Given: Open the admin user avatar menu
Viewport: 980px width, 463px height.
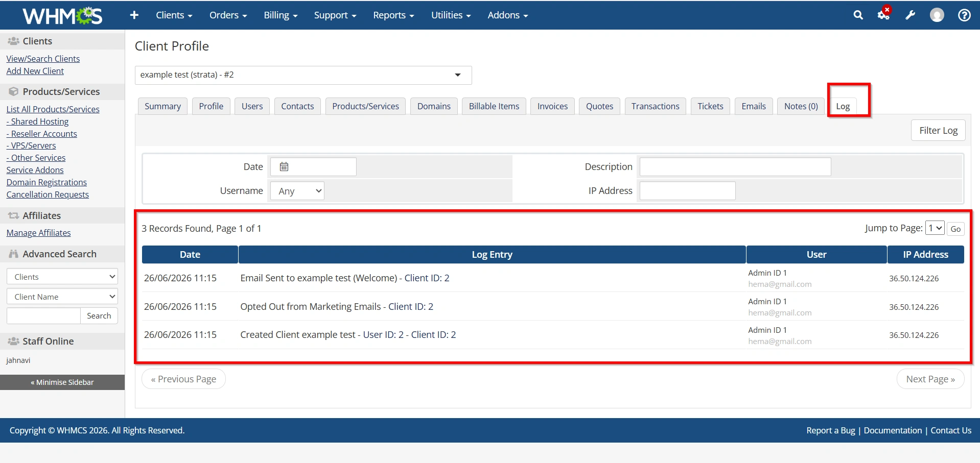Looking at the screenshot, I should (x=937, y=15).
